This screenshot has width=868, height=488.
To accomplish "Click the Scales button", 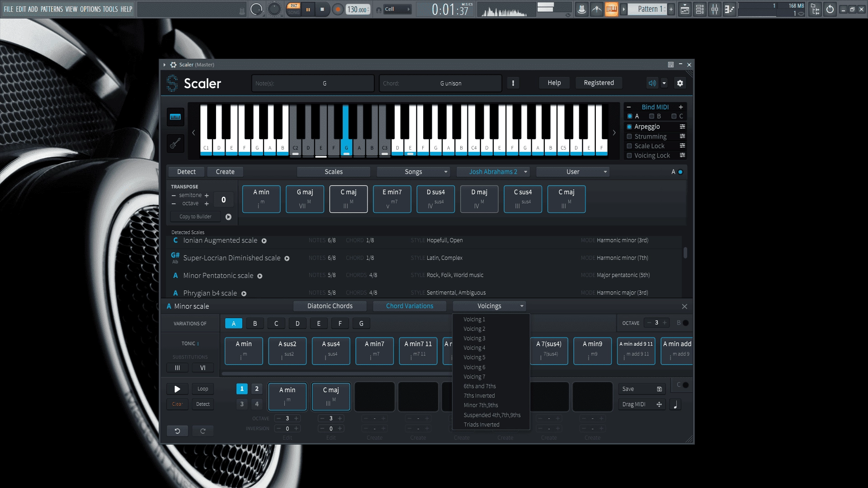I will 334,172.
